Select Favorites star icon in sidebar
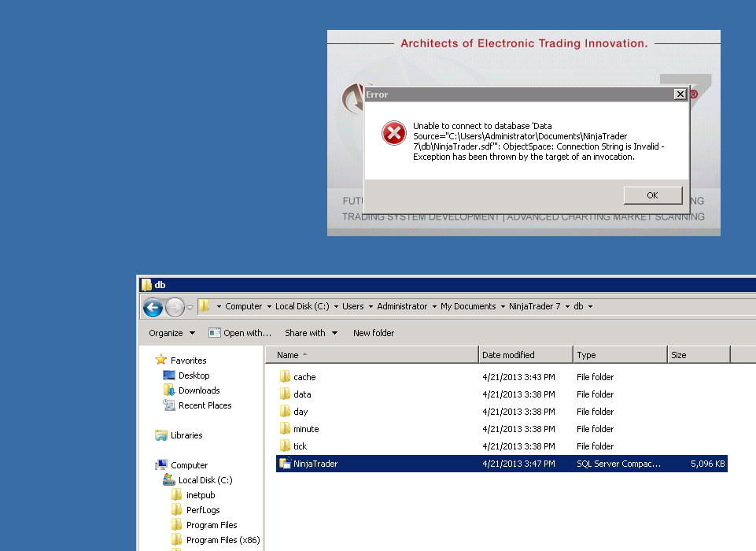 (x=161, y=360)
